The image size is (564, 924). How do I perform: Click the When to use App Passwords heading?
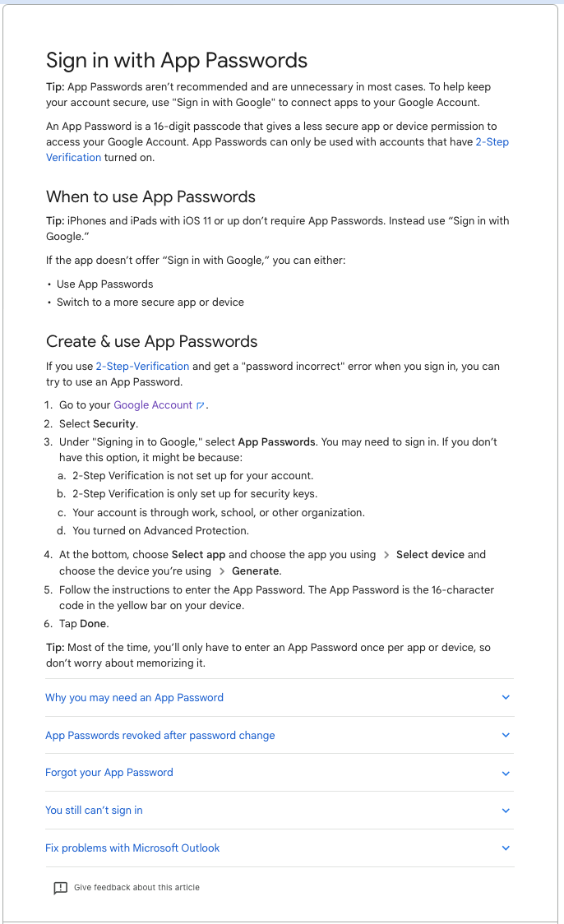tap(150, 197)
